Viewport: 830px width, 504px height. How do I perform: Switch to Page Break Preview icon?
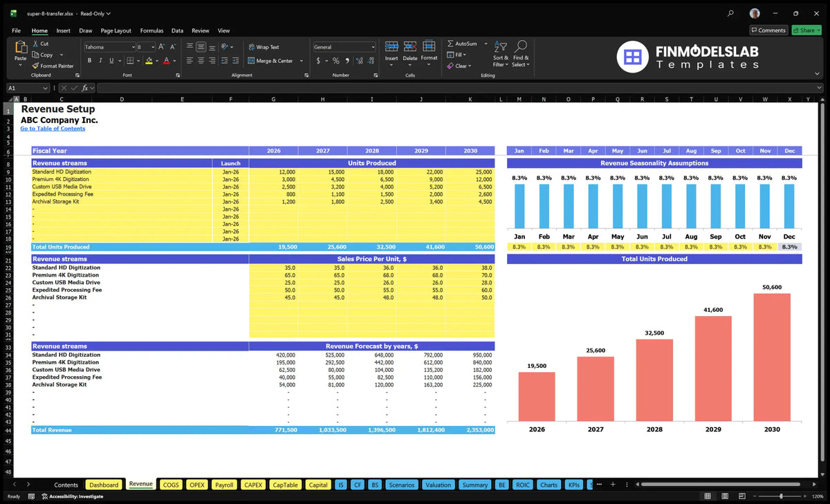point(741,496)
